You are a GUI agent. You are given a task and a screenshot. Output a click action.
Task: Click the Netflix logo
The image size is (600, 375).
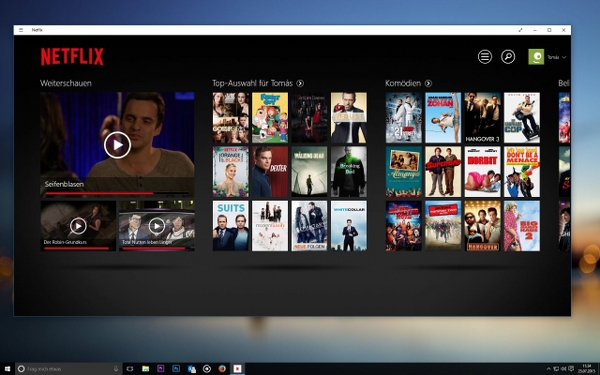tap(72, 57)
